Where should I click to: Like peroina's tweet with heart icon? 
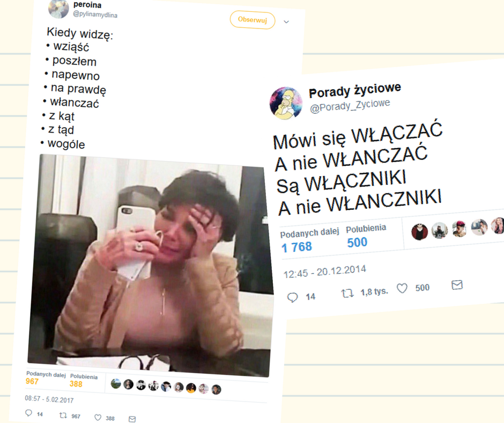point(98,418)
